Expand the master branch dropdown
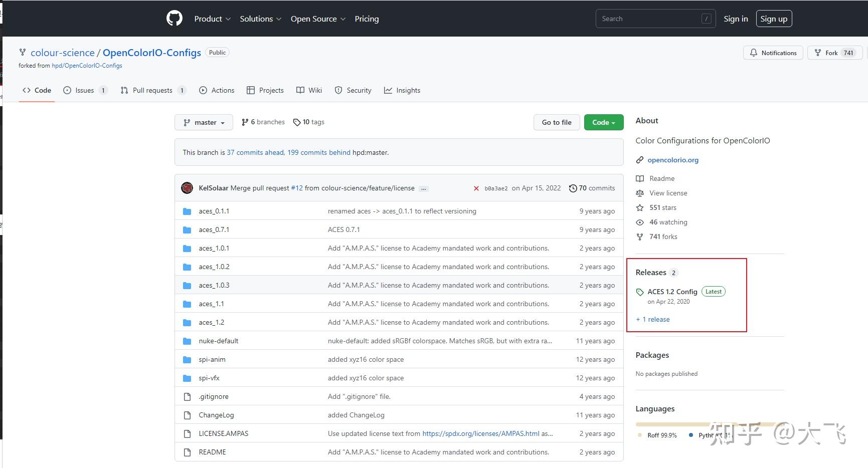Viewport: 868px width, 468px height. (204, 122)
